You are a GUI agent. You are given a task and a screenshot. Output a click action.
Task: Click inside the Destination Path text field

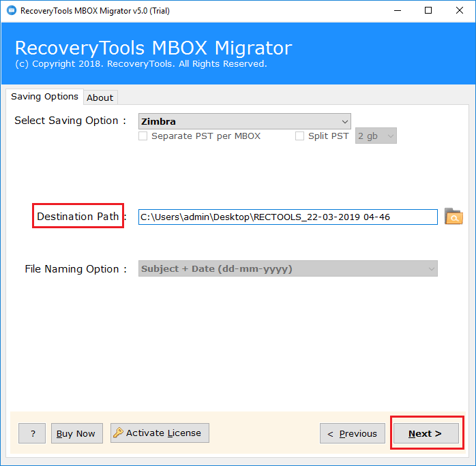point(288,217)
